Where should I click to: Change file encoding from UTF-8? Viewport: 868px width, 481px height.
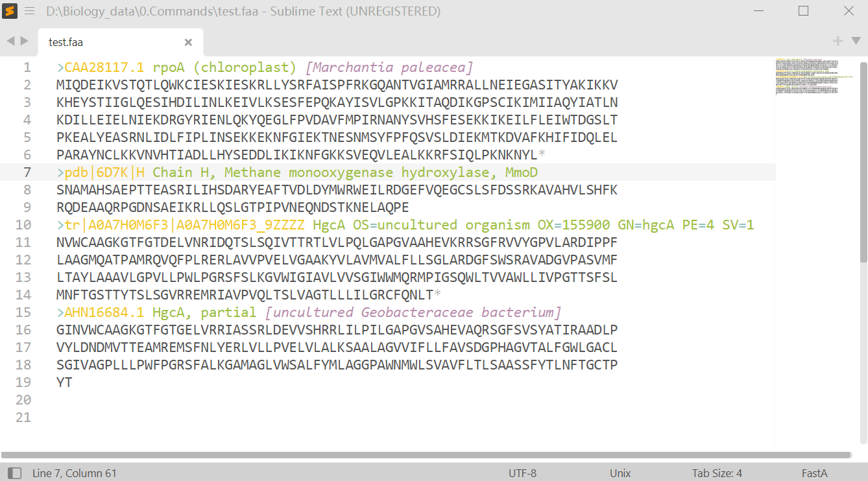(x=522, y=473)
